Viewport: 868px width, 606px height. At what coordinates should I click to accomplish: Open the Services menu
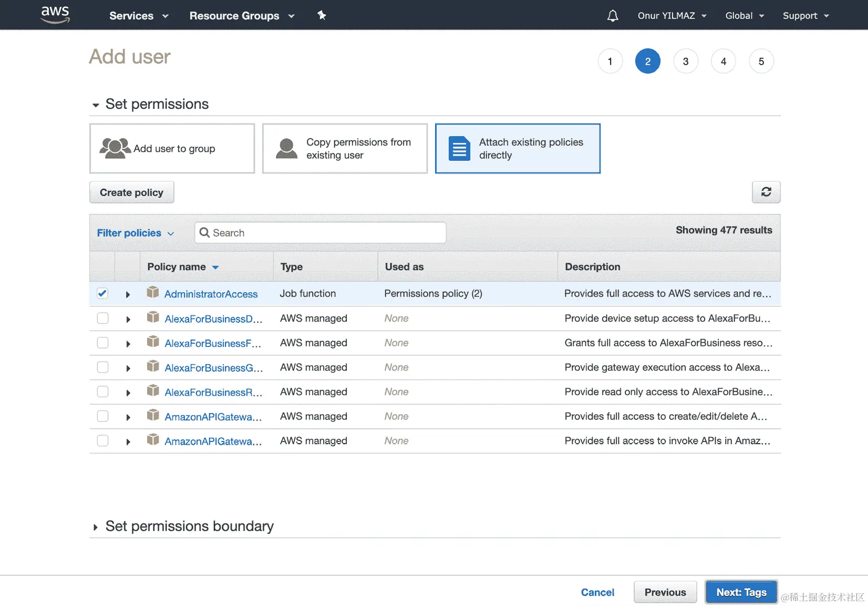139,16
